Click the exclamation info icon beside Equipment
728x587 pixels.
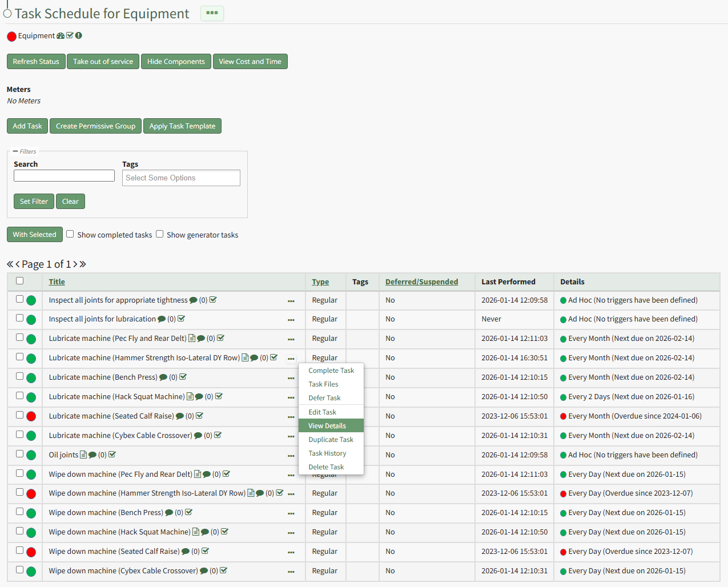[79, 35]
